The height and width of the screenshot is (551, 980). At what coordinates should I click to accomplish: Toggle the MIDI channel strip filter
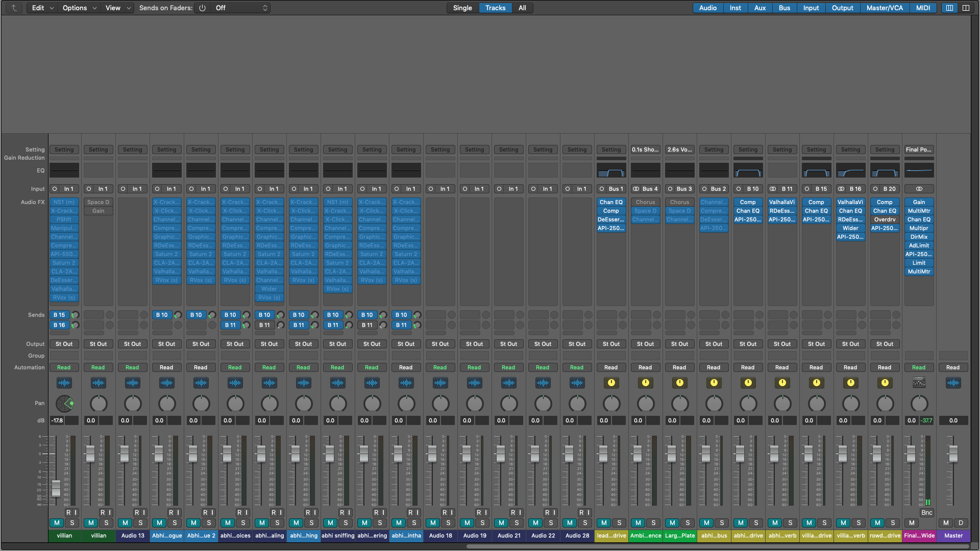coord(923,8)
